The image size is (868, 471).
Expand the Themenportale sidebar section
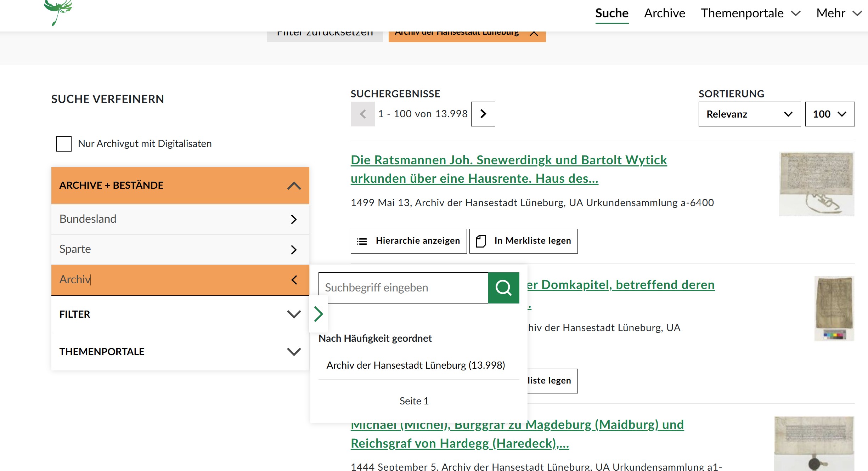pos(294,352)
